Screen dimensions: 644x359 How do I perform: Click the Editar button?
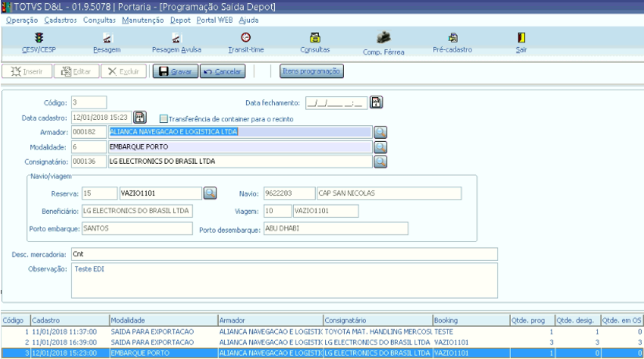pyautogui.click(x=77, y=71)
